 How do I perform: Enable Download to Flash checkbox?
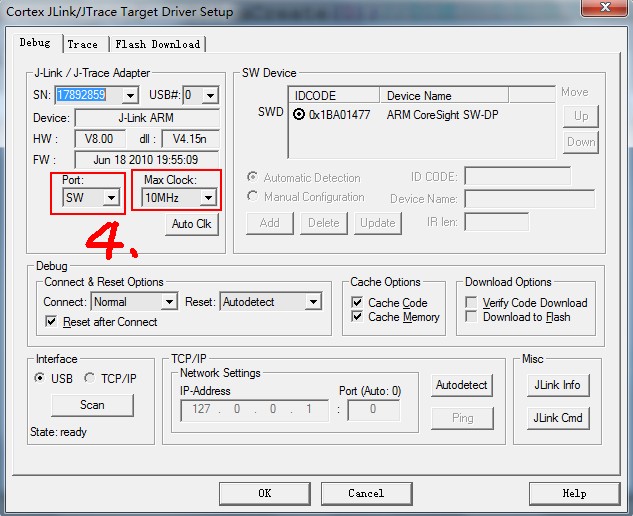tap(471, 317)
